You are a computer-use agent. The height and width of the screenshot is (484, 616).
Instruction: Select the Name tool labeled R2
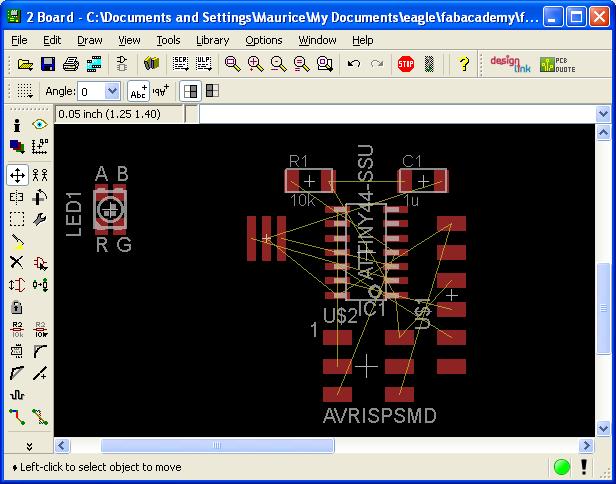tap(17, 329)
